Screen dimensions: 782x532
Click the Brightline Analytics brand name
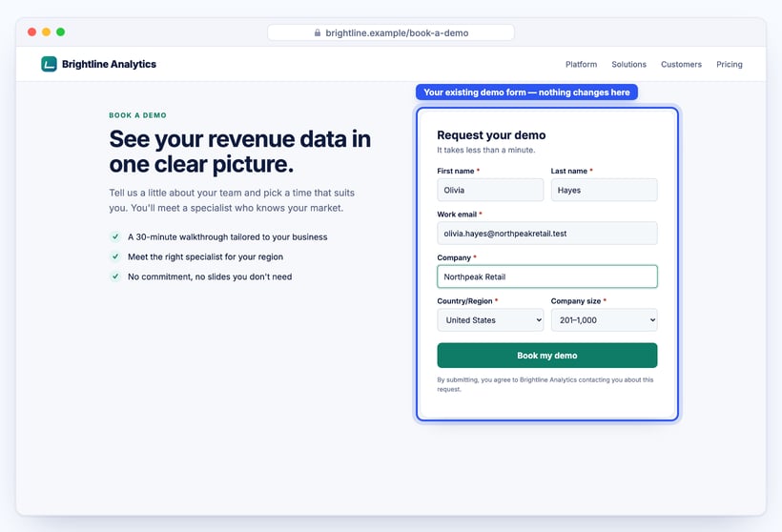(109, 64)
